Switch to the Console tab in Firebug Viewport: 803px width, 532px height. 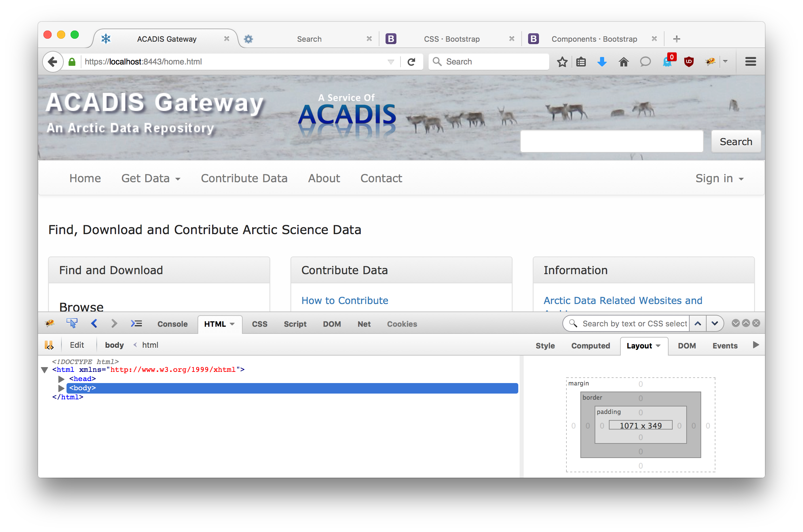tap(172, 324)
